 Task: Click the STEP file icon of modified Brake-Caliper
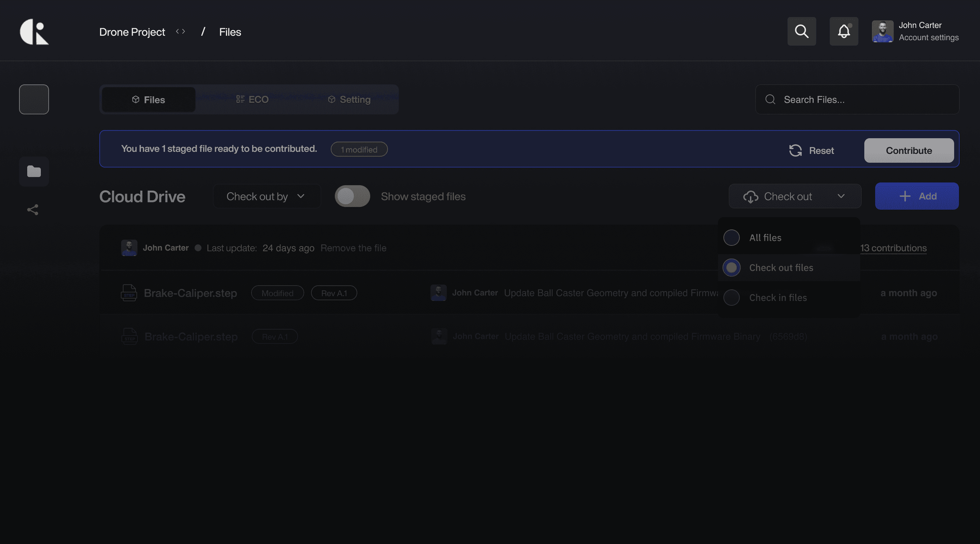[129, 293]
